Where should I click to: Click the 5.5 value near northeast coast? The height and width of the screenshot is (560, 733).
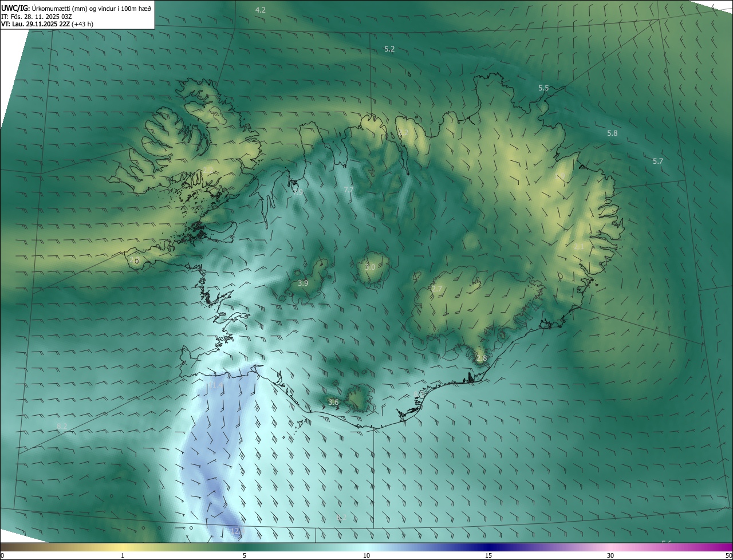543,88
